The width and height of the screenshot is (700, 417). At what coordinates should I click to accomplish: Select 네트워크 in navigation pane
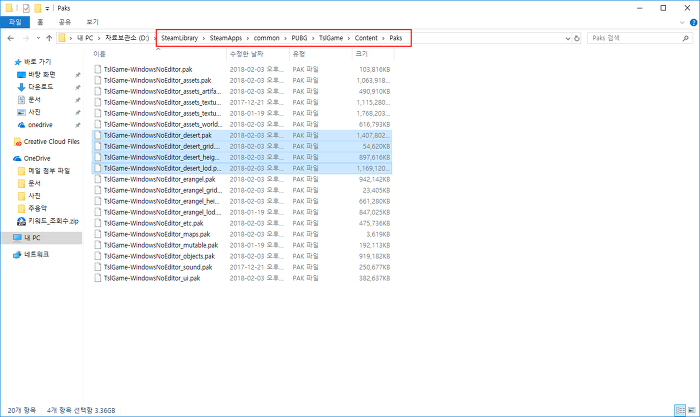(x=37, y=255)
